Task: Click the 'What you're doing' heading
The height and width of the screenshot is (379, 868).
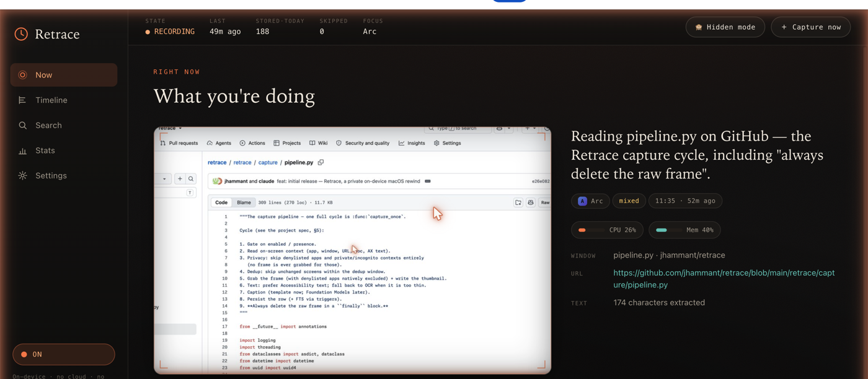Action: tap(234, 96)
